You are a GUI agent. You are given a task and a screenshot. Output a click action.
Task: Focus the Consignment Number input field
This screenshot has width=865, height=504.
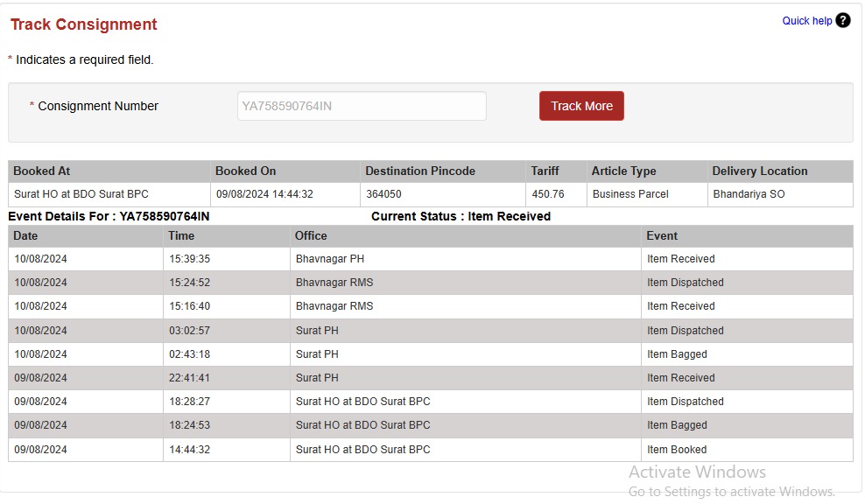362,107
